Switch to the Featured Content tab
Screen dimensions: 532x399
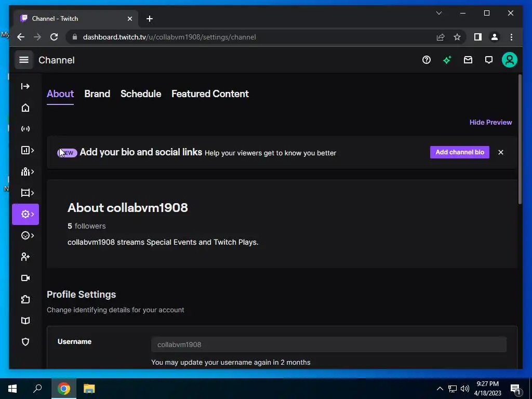[210, 94]
